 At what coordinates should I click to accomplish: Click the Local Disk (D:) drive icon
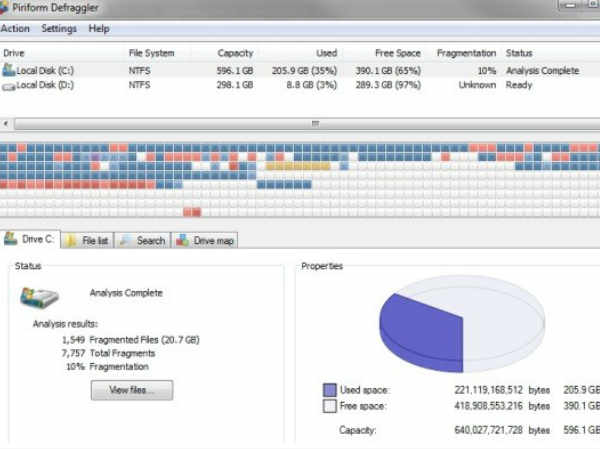(8, 86)
